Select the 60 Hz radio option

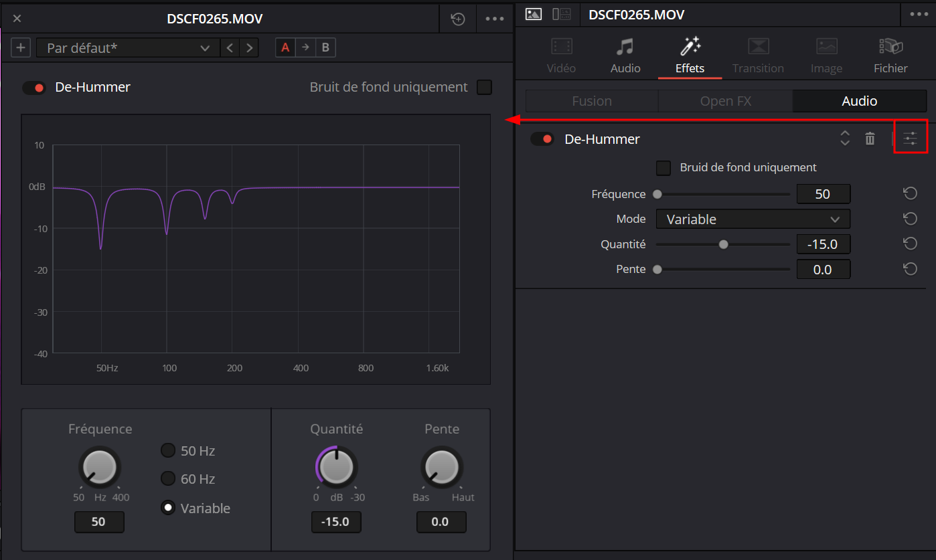coord(168,478)
